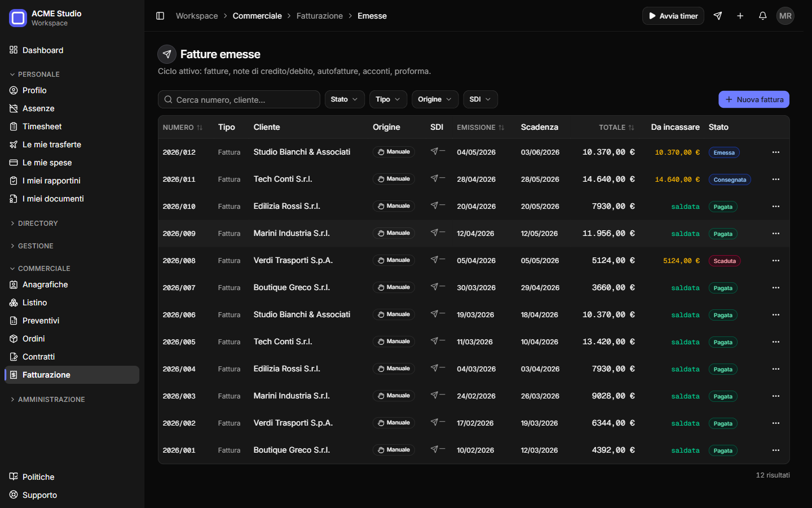Open row actions for invoice 2026/004

[776, 369]
